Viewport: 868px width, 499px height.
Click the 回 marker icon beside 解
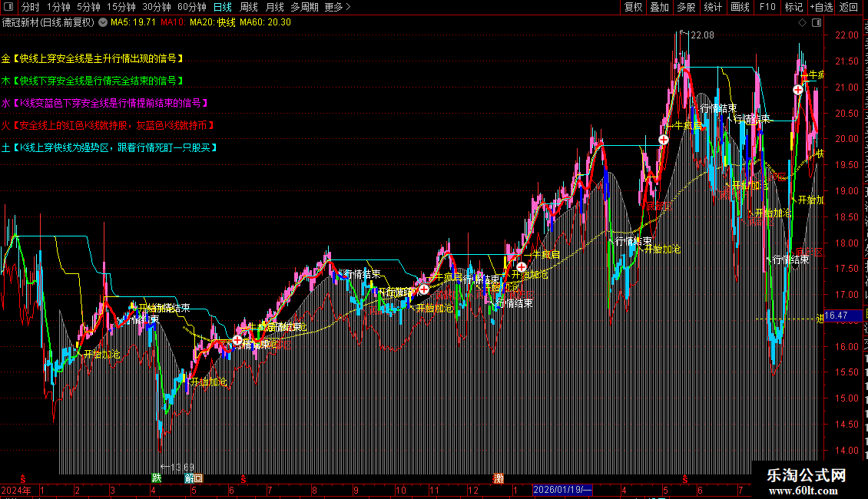click(198, 478)
